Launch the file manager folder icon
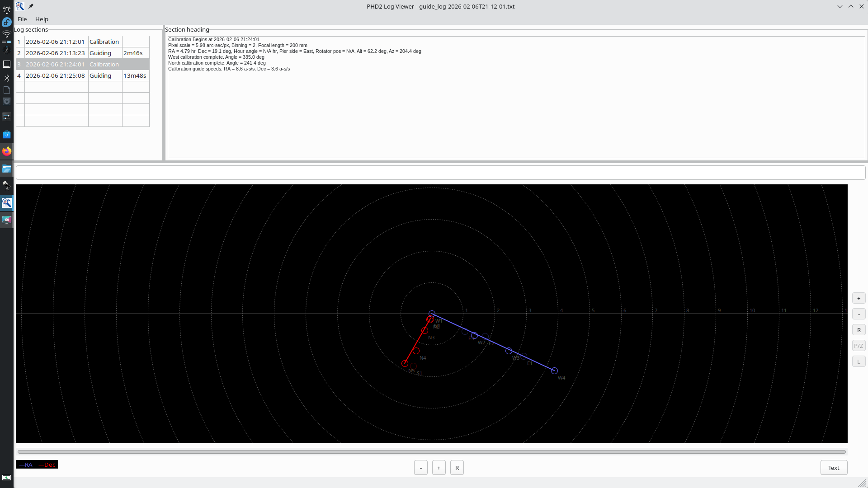The width and height of the screenshot is (868, 488). coord(7,169)
